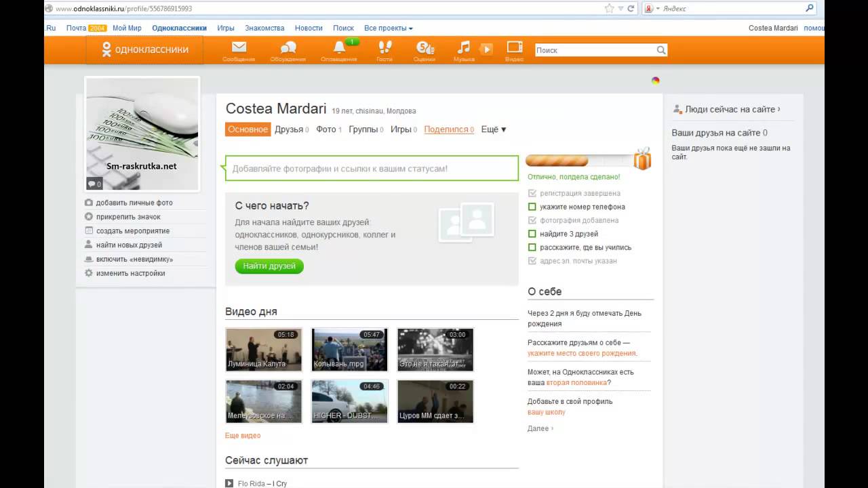The width and height of the screenshot is (868, 488).
Task: Click 'фотография добавлена' checkbox
Action: (532, 220)
